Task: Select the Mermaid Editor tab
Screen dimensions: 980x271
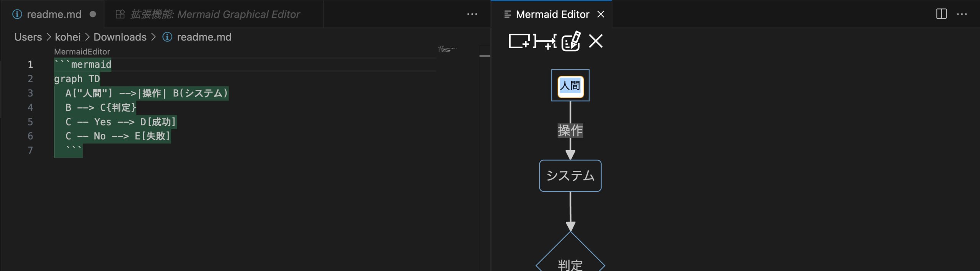Action: (552, 14)
